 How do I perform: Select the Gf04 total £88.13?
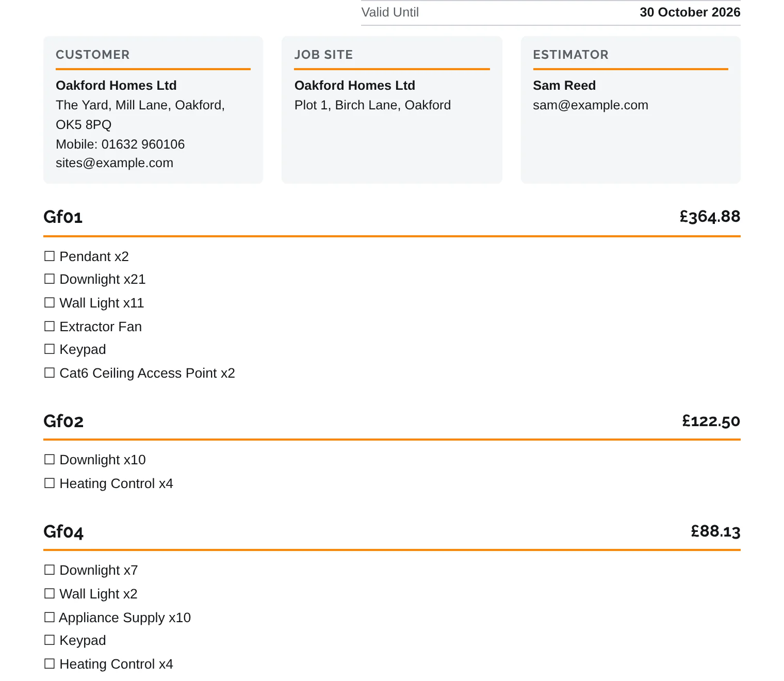[716, 531]
